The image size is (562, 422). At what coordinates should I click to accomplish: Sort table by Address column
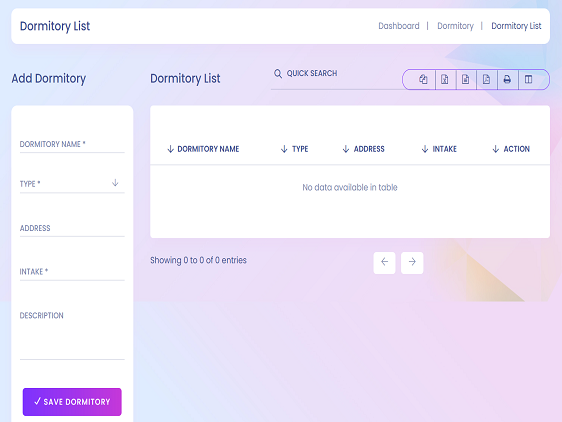pos(363,149)
